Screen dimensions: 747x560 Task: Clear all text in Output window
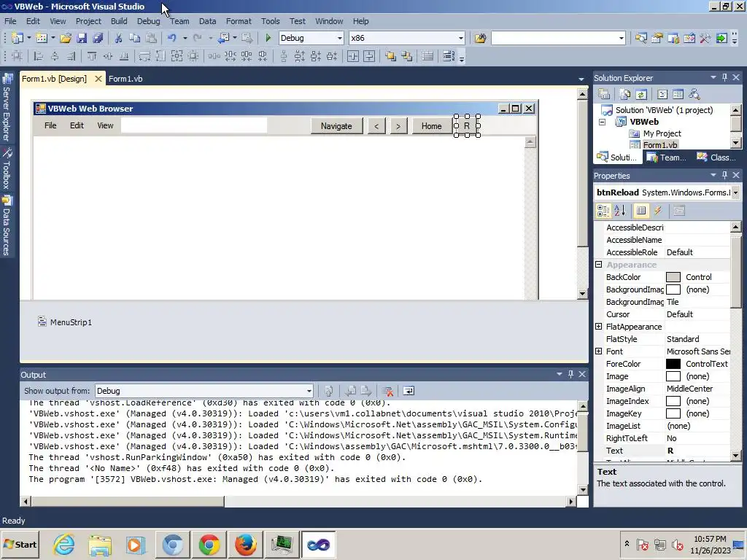coord(388,391)
